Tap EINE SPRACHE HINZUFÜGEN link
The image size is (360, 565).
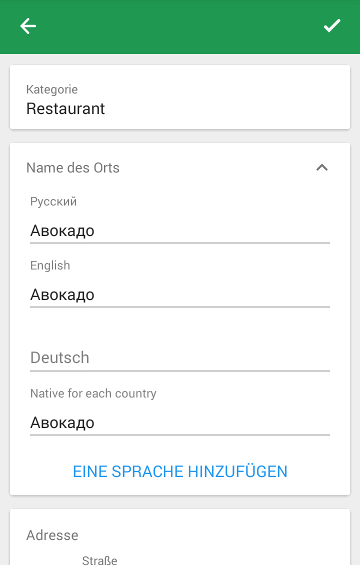click(180, 471)
